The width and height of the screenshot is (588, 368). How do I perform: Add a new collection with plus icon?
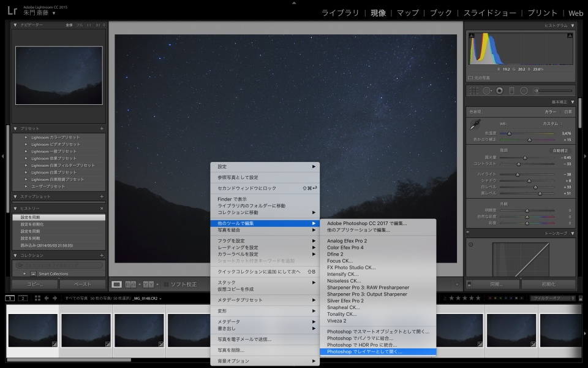point(102,255)
